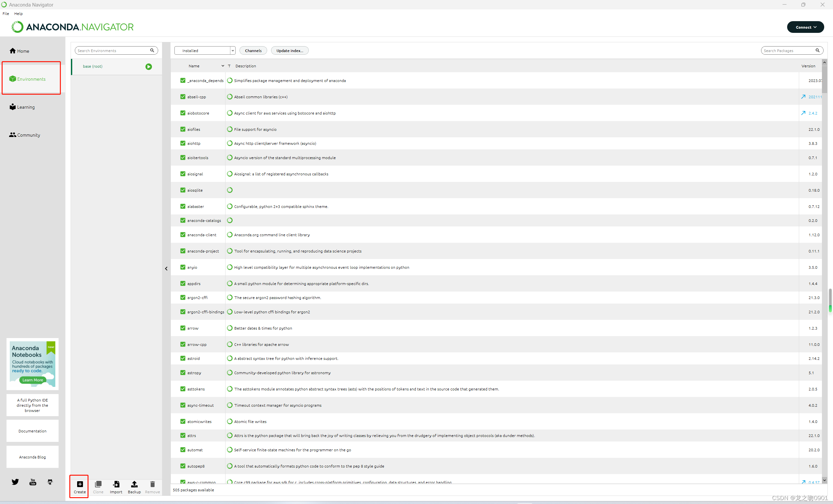833x504 pixels.
Task: Open the Connect dropdown
Action: 805,27
